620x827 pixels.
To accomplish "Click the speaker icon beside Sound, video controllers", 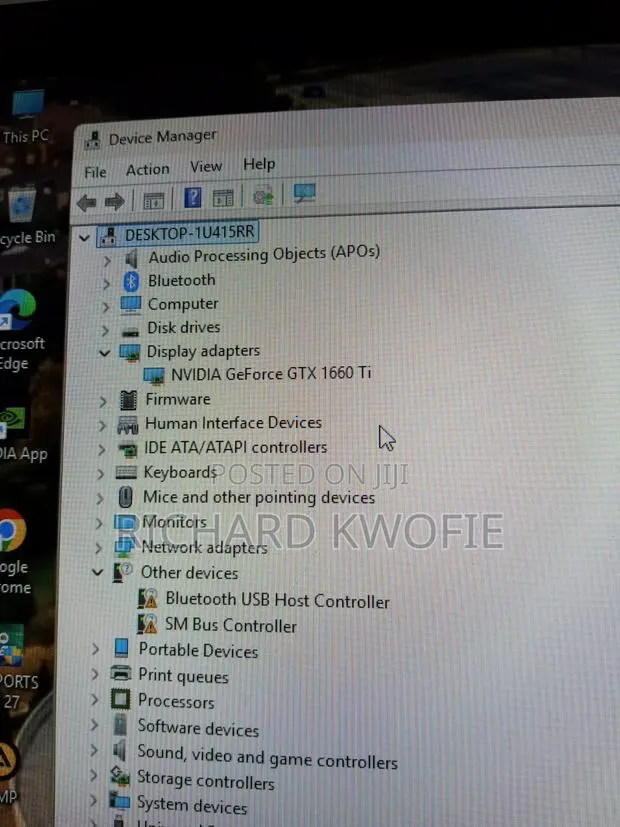I will (x=120, y=750).
